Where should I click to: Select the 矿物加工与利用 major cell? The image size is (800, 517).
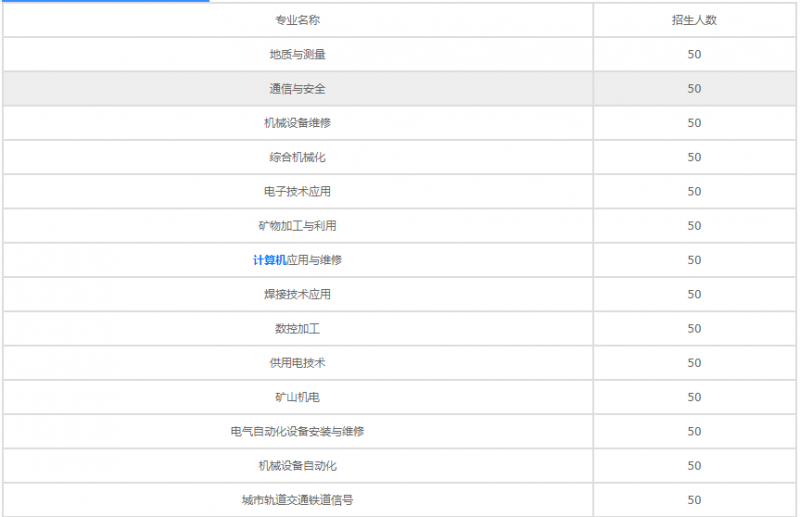[x=297, y=226]
